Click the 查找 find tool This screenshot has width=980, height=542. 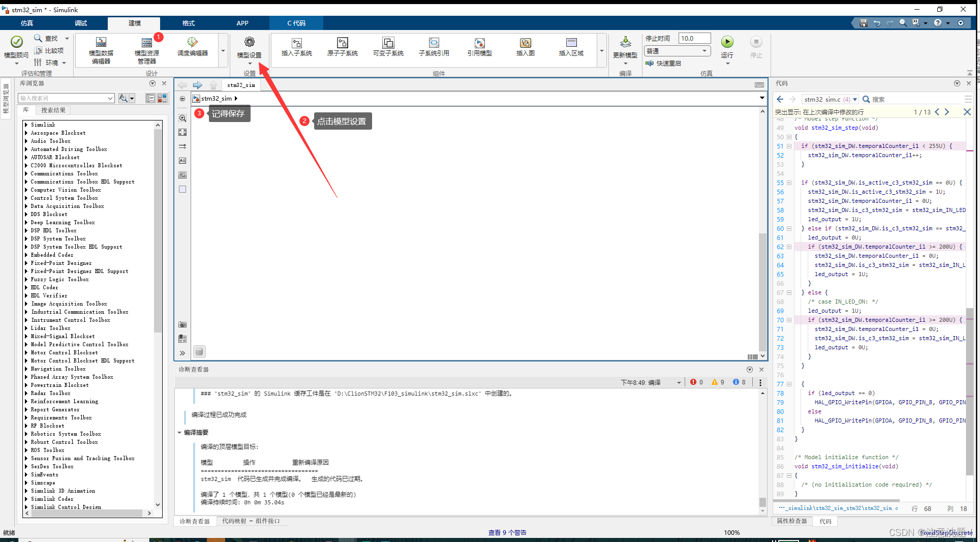[46, 38]
